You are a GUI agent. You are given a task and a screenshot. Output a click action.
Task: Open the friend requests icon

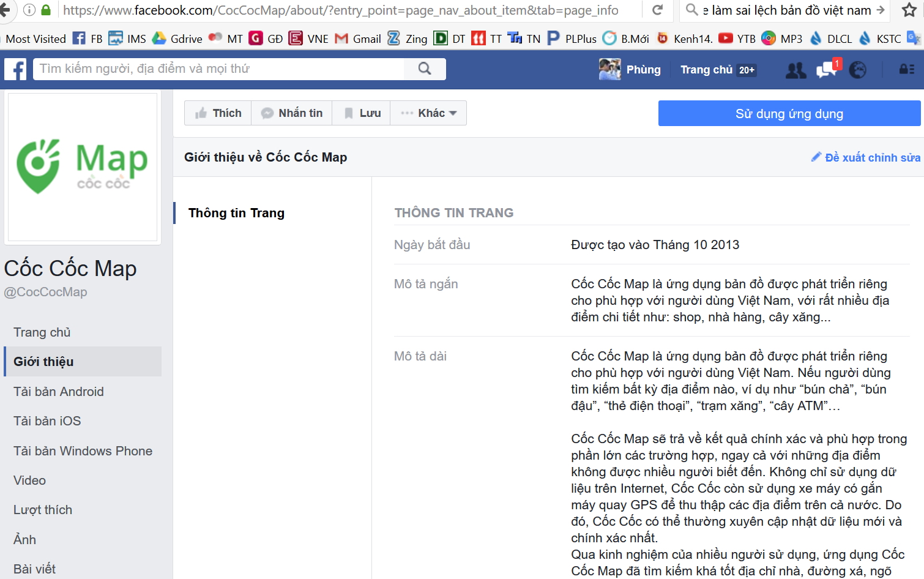[x=795, y=70]
